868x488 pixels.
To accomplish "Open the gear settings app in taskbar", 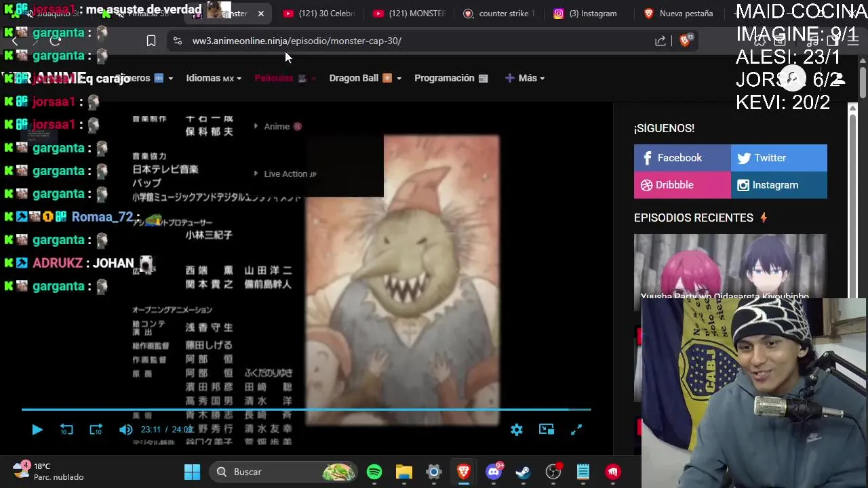I will [x=434, y=472].
